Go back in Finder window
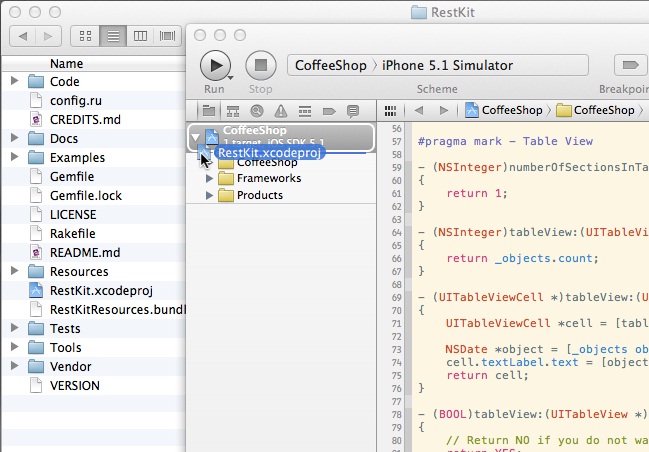This screenshot has height=452, width=649. [x=24, y=36]
